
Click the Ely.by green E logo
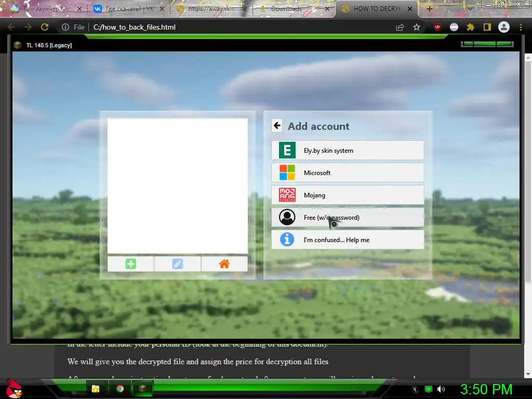(x=287, y=150)
